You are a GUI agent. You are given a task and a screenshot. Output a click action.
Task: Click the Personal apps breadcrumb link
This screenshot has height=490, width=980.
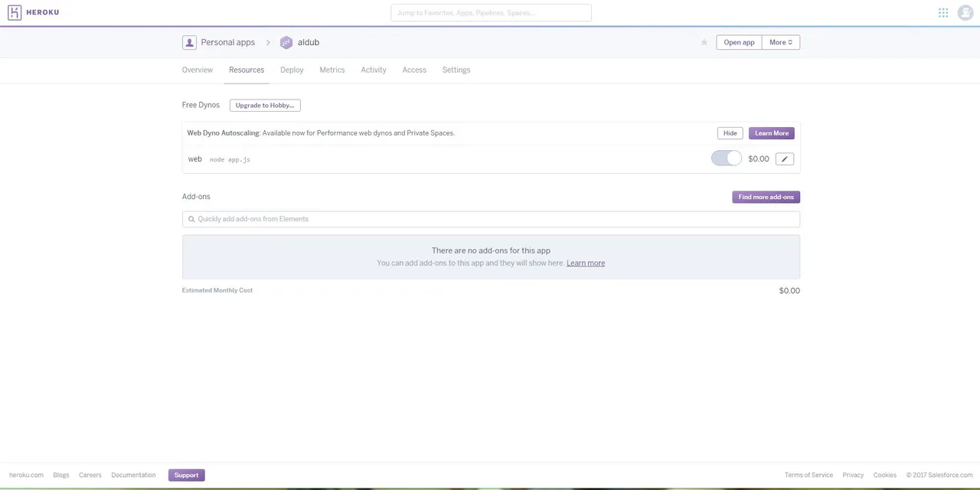click(x=228, y=42)
